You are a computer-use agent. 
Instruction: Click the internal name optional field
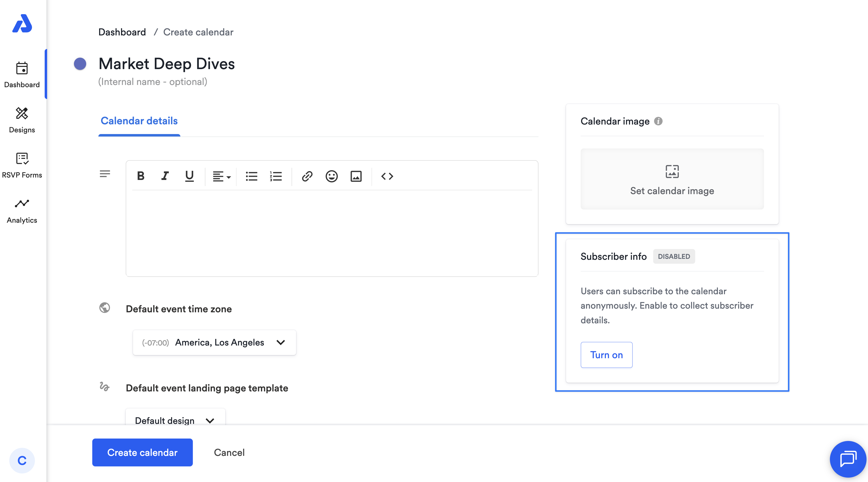tap(153, 82)
